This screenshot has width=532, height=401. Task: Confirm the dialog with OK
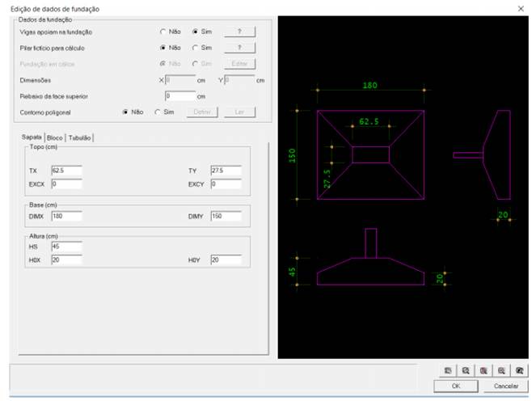(456, 386)
